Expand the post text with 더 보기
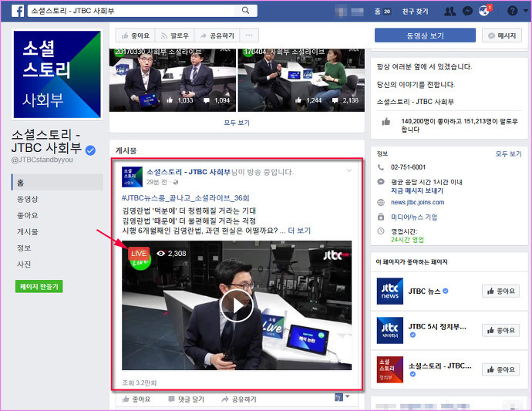 [x=299, y=231]
